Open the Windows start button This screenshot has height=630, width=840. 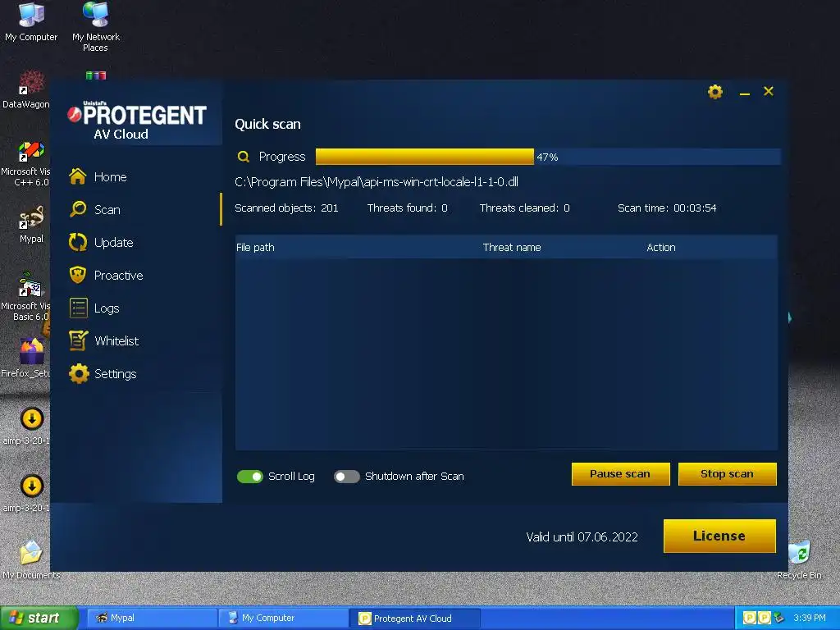point(39,618)
